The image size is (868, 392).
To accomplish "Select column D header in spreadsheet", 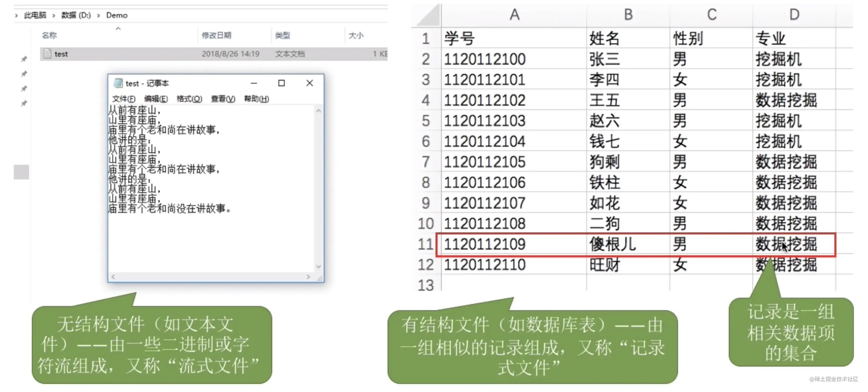I will pyautogui.click(x=794, y=15).
